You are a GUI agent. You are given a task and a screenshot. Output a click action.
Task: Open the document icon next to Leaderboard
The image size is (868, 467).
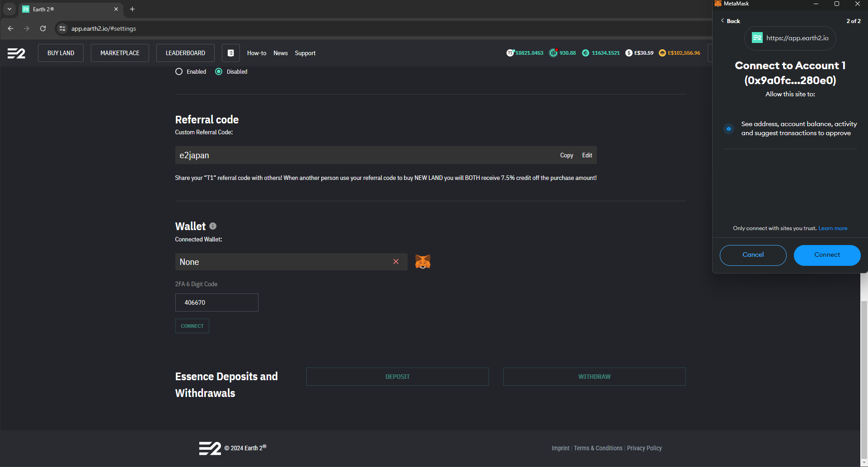[230, 53]
